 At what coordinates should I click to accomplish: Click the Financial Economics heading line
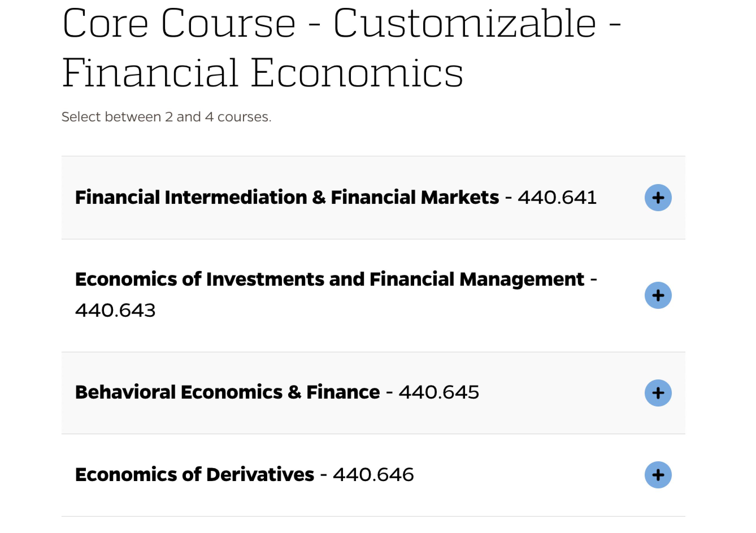pos(262,73)
